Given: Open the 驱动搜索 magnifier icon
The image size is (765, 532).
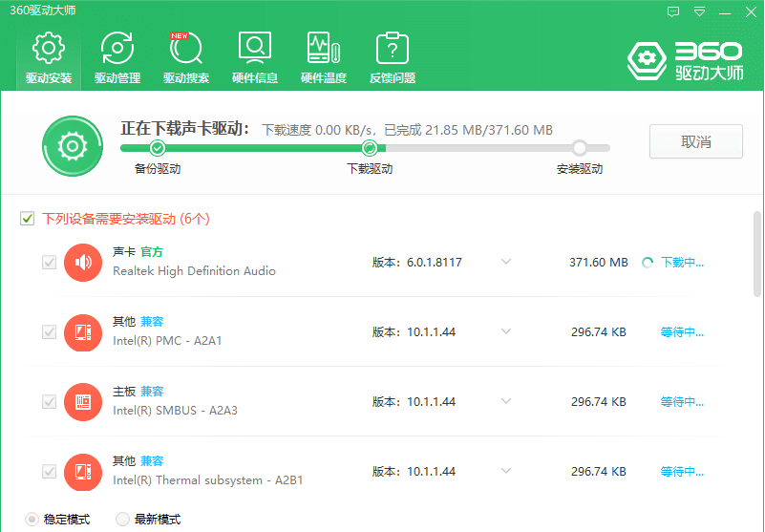Looking at the screenshot, I should 186,48.
